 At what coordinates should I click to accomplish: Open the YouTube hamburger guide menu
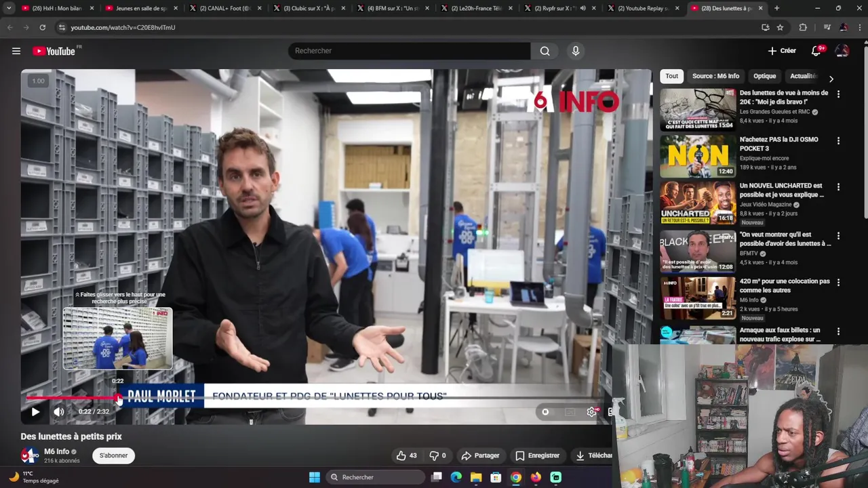[x=16, y=51]
